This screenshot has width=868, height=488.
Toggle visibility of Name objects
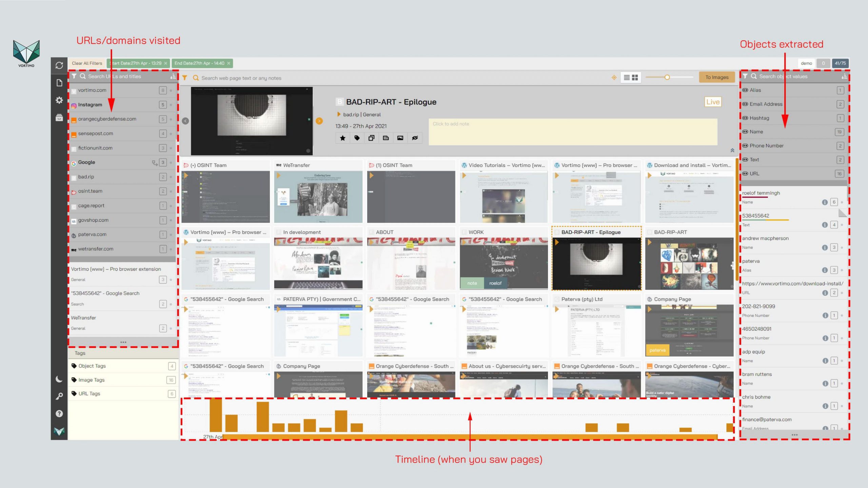pos(745,132)
